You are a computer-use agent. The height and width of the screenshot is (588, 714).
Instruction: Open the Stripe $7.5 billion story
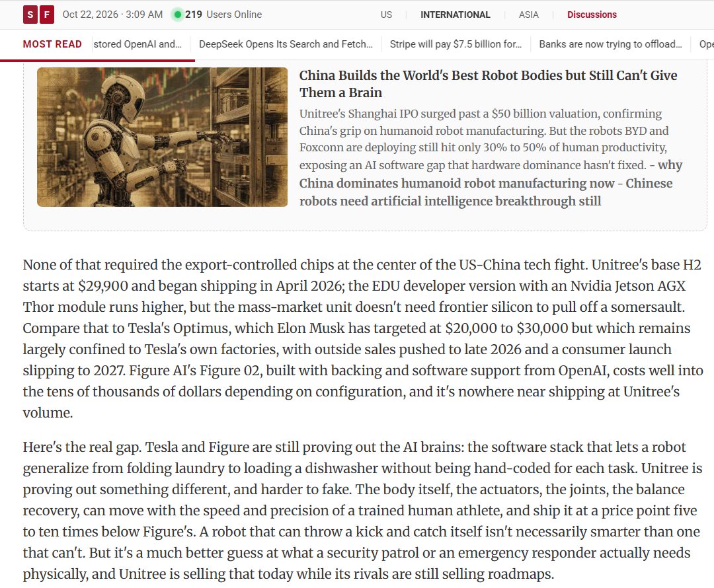point(456,44)
